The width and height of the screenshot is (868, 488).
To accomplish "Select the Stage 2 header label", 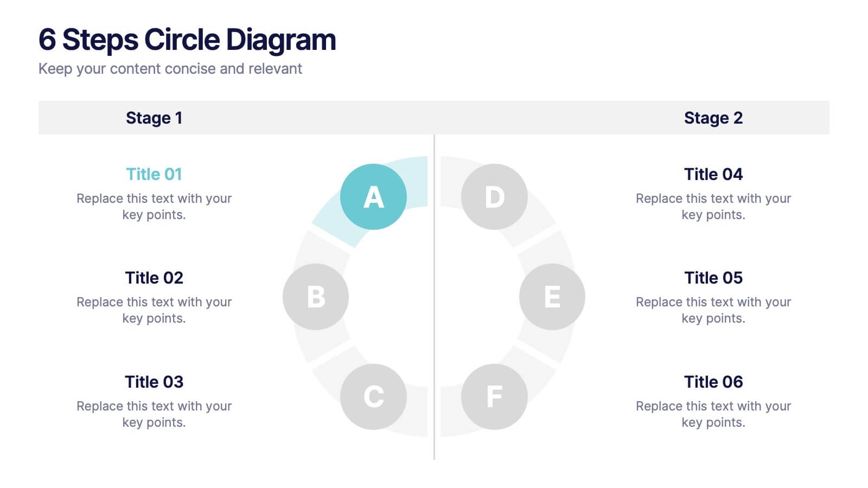I will [713, 118].
